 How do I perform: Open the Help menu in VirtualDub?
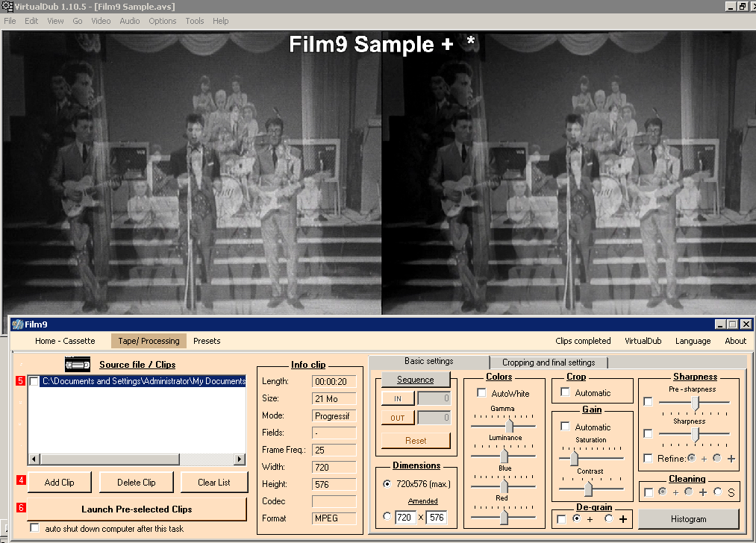point(221,21)
